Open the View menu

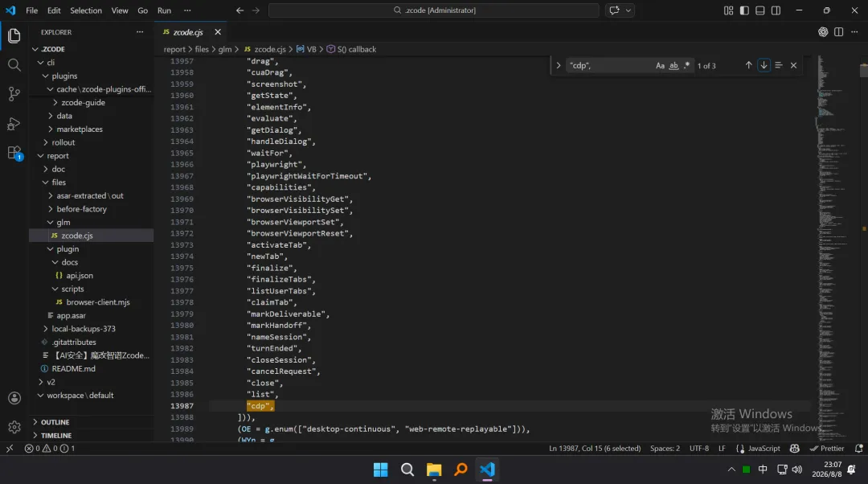[120, 10]
